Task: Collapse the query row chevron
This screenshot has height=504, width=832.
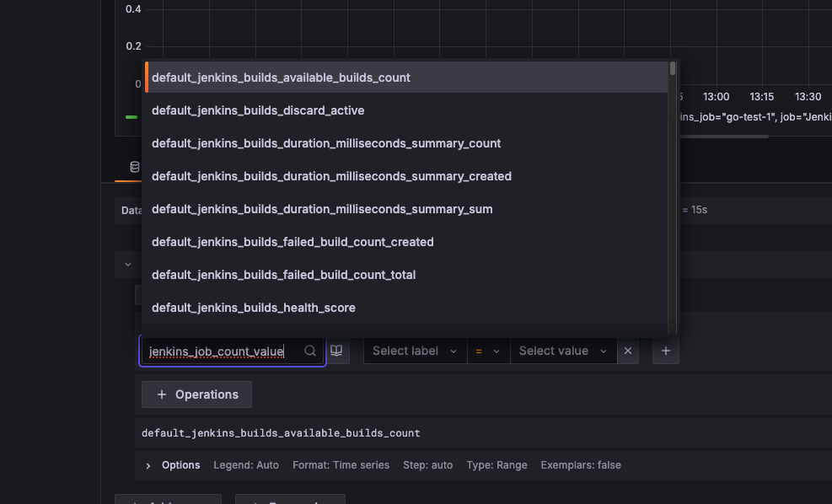Action: coord(128,264)
